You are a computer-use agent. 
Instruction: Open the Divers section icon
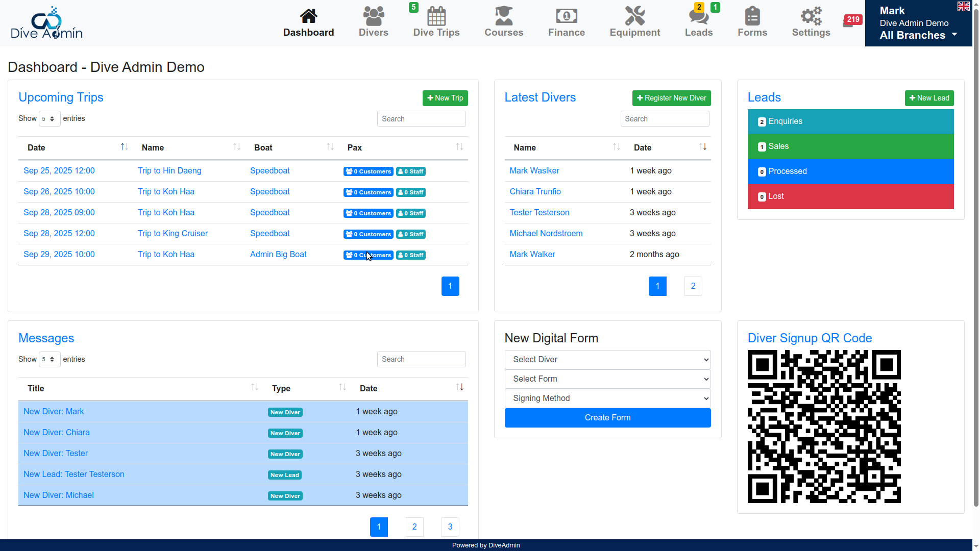click(373, 16)
